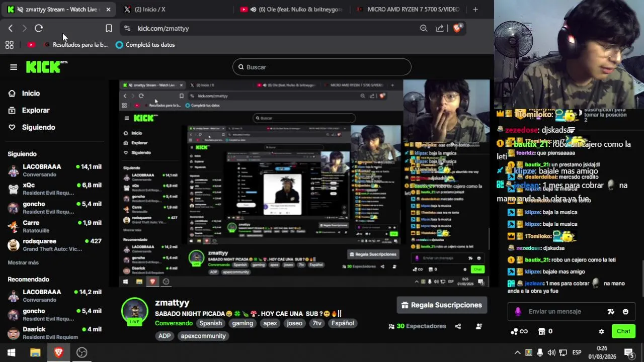
Task: Open File Explorer from taskbar
Action: 35,352
